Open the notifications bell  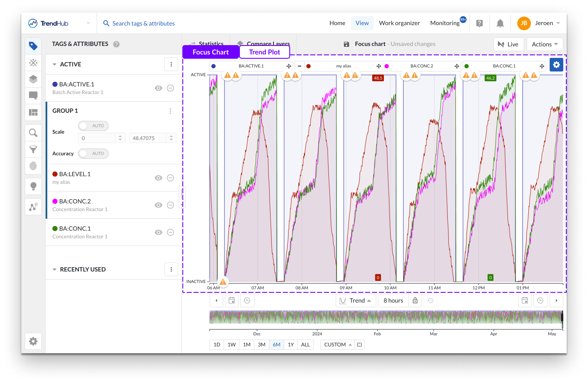pyautogui.click(x=500, y=23)
